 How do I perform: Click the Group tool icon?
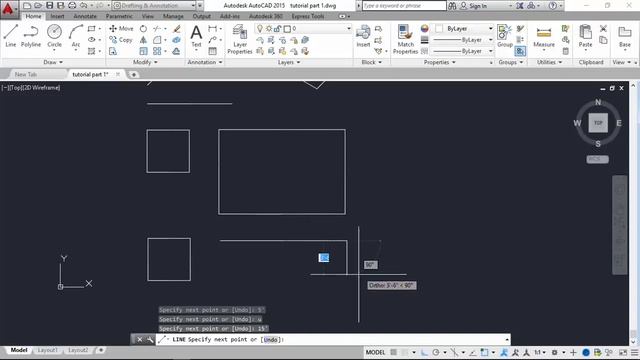(x=505, y=36)
